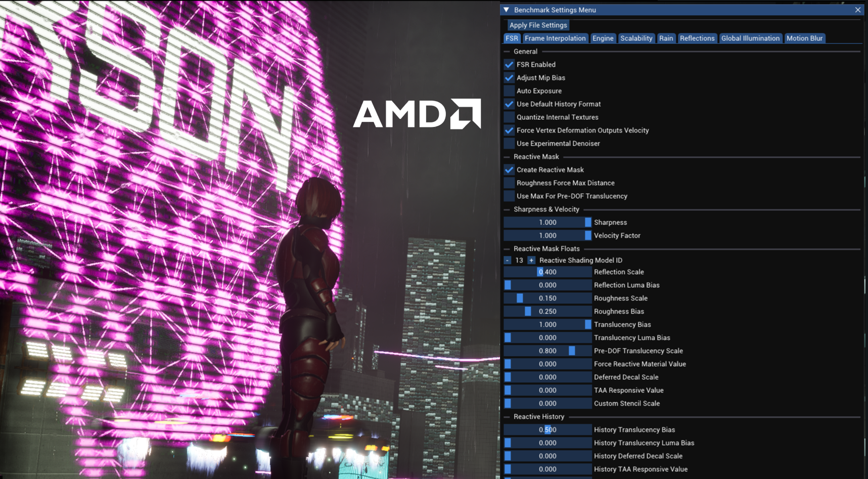Click the Reflection Scale slider
This screenshot has height=479, width=868.
point(547,272)
